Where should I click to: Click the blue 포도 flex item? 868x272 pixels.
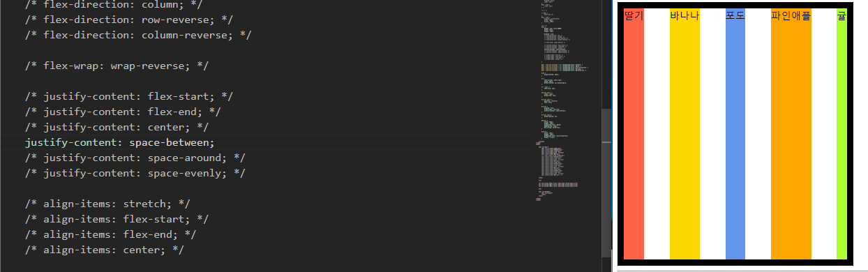point(735,133)
